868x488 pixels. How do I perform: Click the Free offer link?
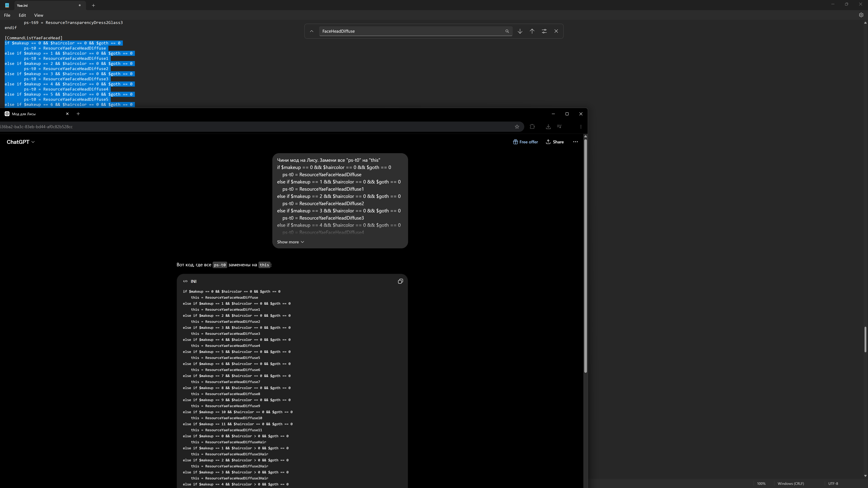(x=525, y=142)
